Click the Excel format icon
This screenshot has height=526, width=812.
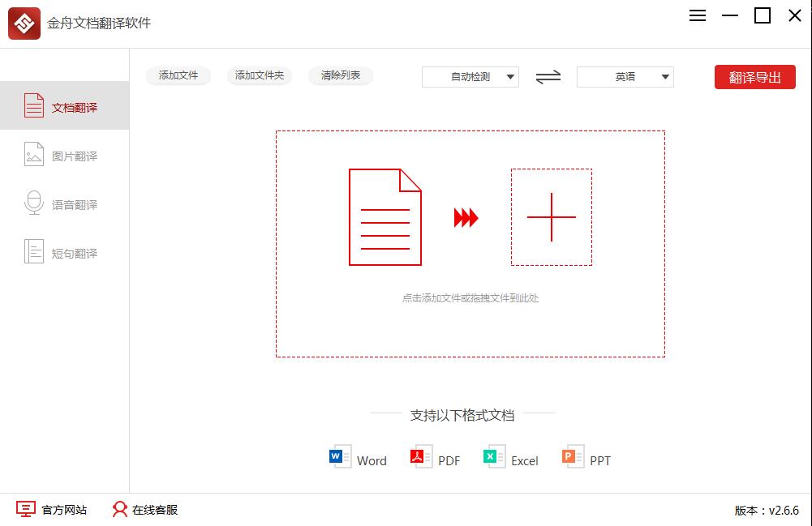(492, 455)
